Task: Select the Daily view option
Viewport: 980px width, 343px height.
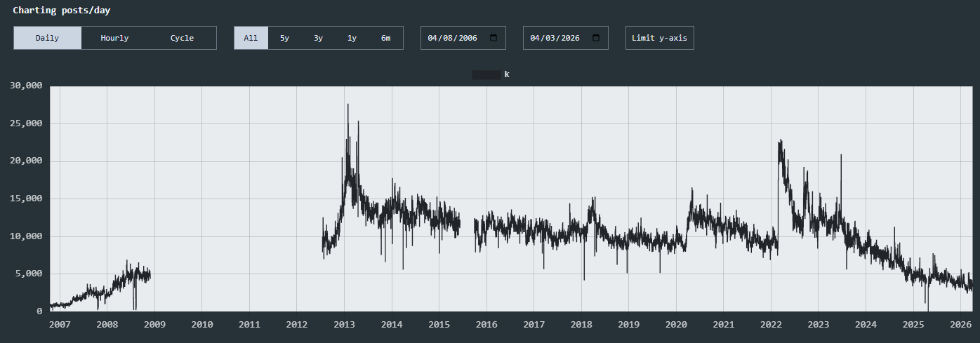Action: click(48, 38)
